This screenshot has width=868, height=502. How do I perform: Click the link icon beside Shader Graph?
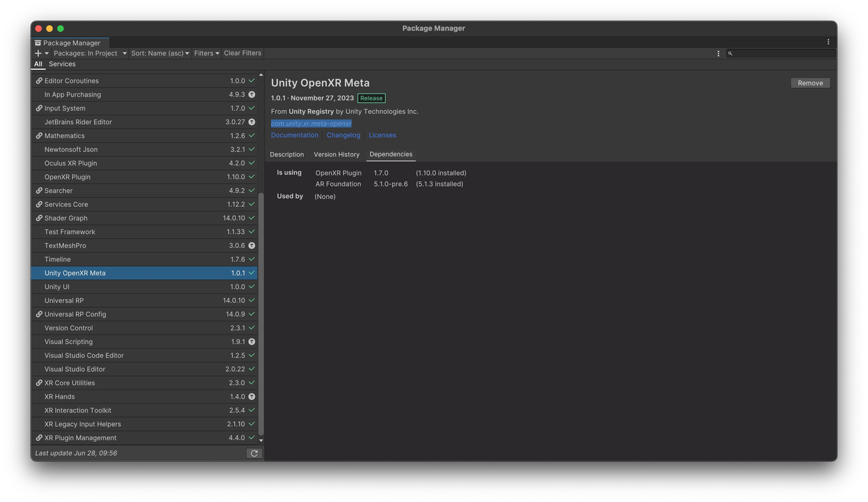[x=39, y=218]
